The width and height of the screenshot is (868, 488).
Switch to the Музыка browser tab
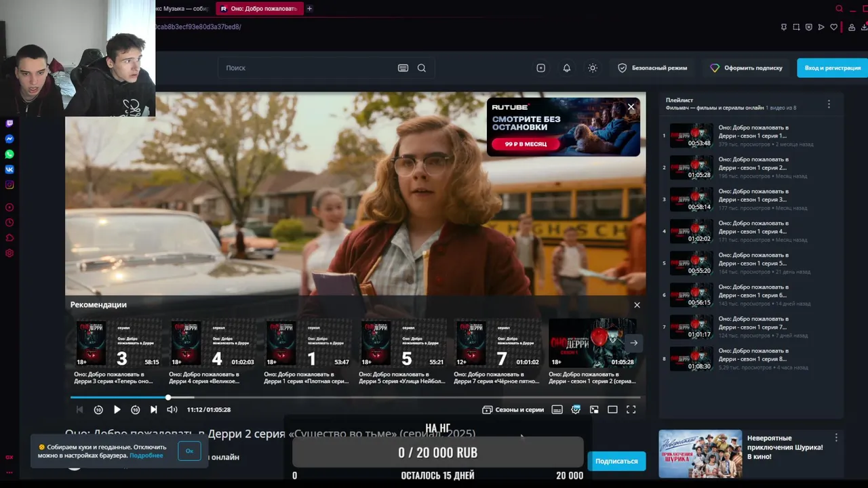click(x=182, y=9)
